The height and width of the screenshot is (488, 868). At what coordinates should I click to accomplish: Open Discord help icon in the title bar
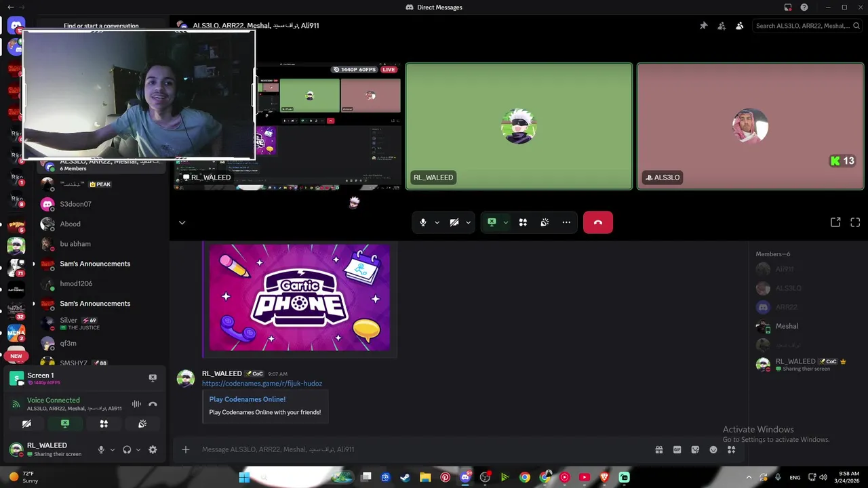pos(804,7)
